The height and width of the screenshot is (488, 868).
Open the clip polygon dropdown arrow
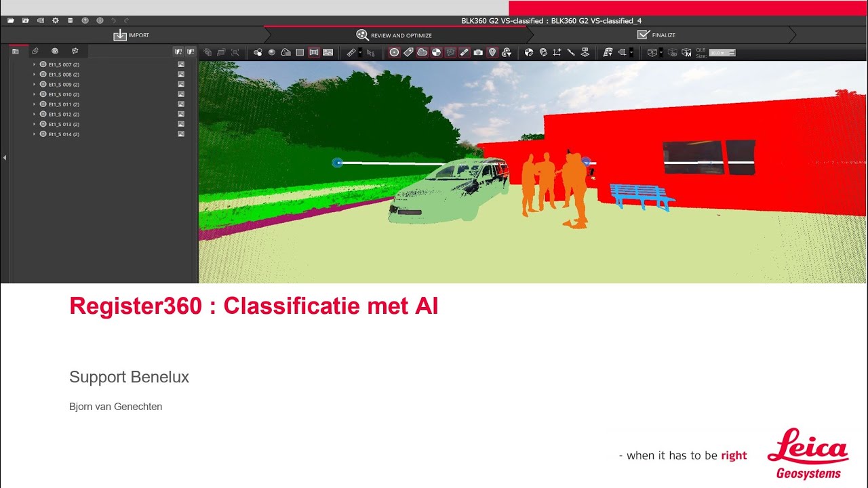(631, 52)
